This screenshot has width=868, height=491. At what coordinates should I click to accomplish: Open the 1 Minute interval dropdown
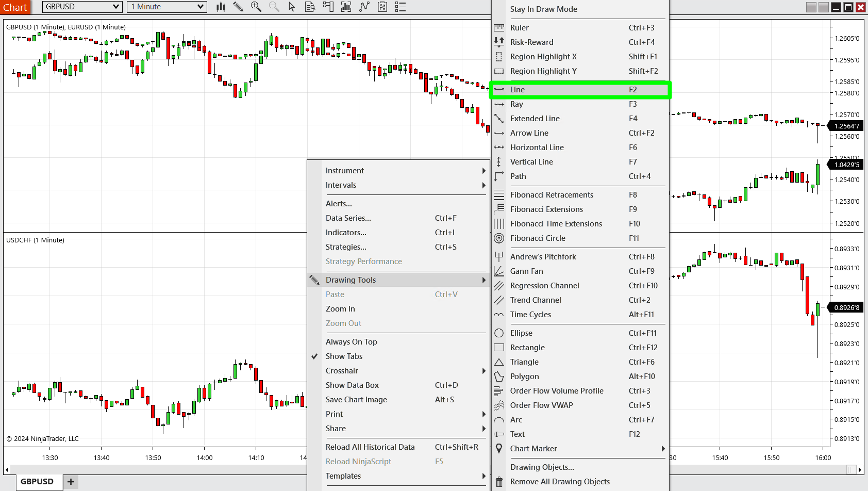(x=167, y=7)
